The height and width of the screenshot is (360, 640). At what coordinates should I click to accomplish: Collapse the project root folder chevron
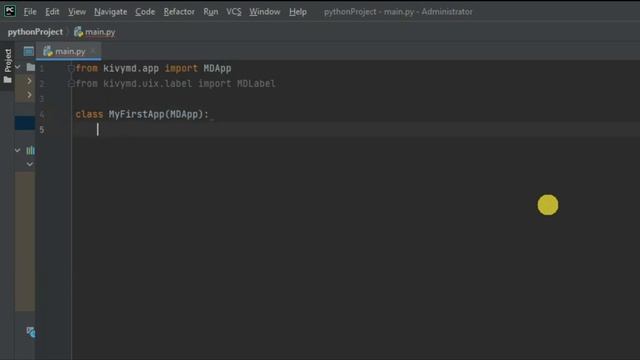point(18,67)
